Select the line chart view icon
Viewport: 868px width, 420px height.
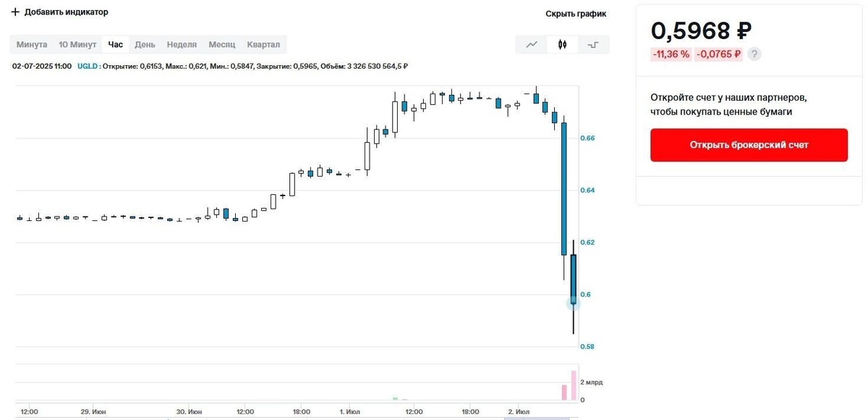point(531,44)
